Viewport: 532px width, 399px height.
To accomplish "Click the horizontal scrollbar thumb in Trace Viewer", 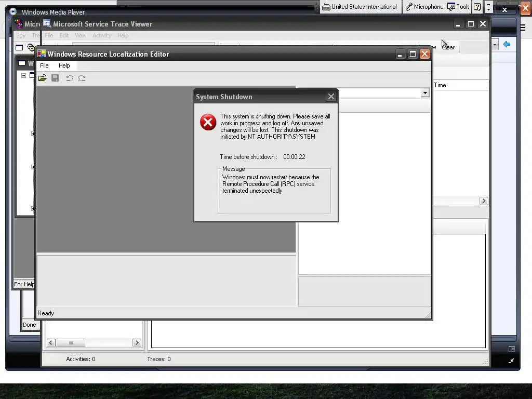I will (x=71, y=343).
